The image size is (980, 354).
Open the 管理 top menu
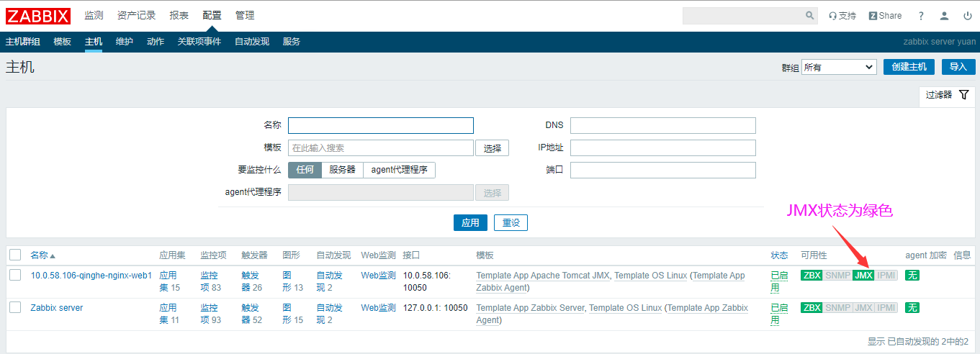tap(245, 16)
